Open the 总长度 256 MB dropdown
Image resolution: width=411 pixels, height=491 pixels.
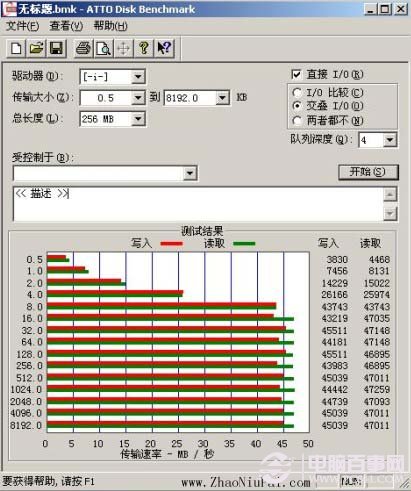[138, 119]
